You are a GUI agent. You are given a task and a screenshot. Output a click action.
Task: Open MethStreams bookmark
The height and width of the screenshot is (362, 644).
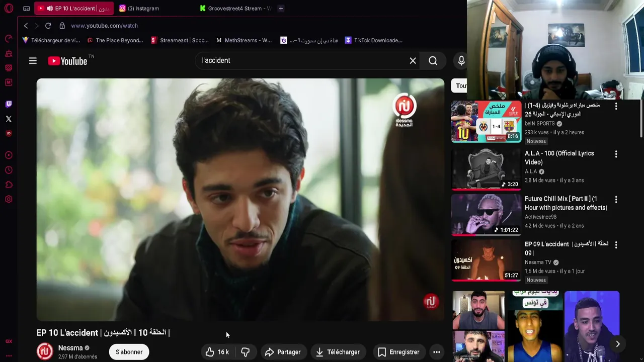pos(244,40)
